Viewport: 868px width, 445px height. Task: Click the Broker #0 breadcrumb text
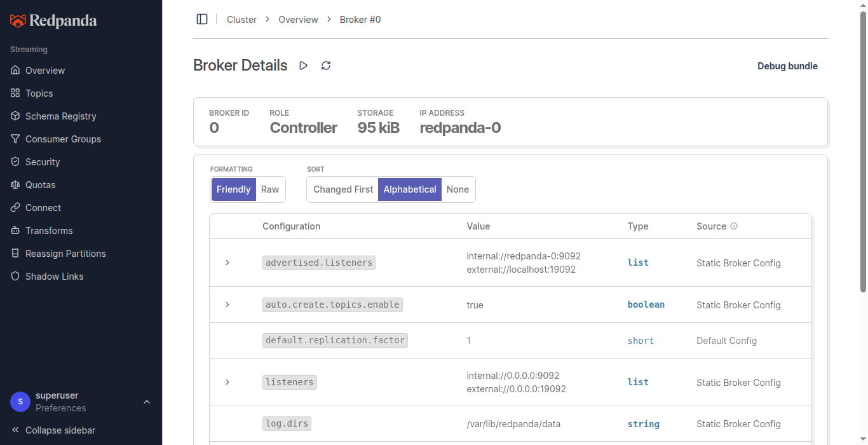point(360,20)
